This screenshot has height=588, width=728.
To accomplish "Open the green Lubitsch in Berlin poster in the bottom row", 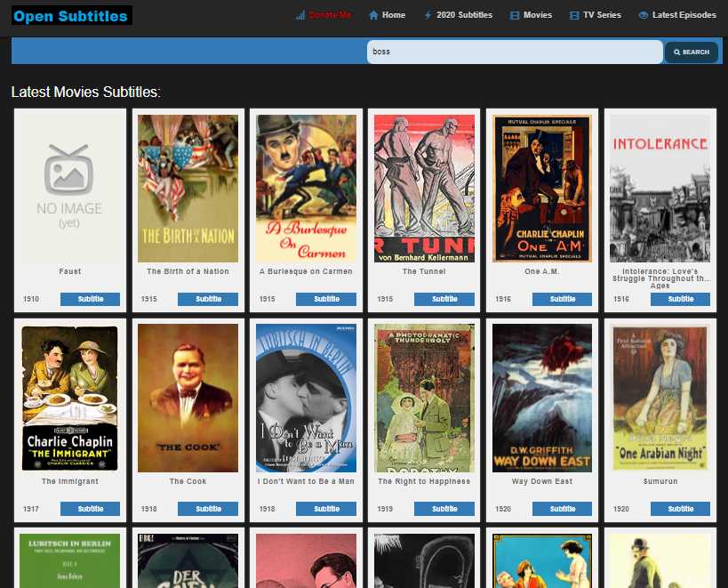I will (x=69, y=560).
